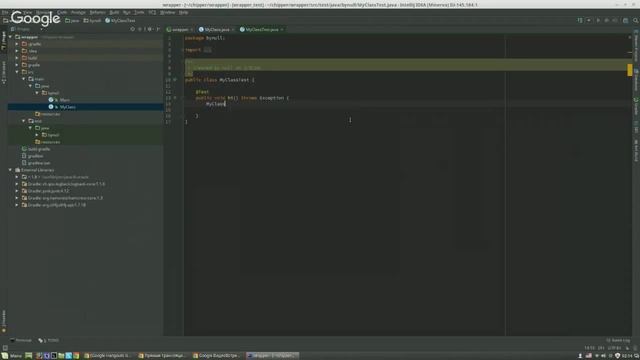Screen dimensions: 640x360
Task: Close the MyClassTest.java editor tab
Action: tap(282, 29)
